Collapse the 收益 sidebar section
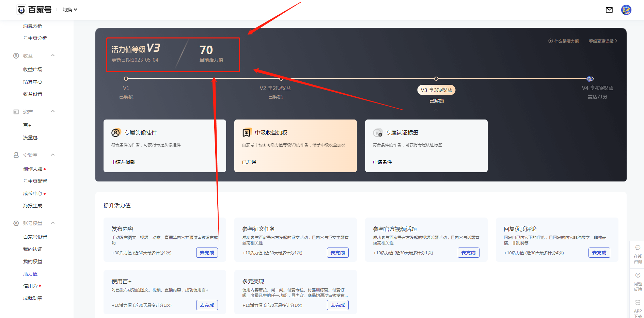This screenshot has width=644, height=318. click(53, 55)
